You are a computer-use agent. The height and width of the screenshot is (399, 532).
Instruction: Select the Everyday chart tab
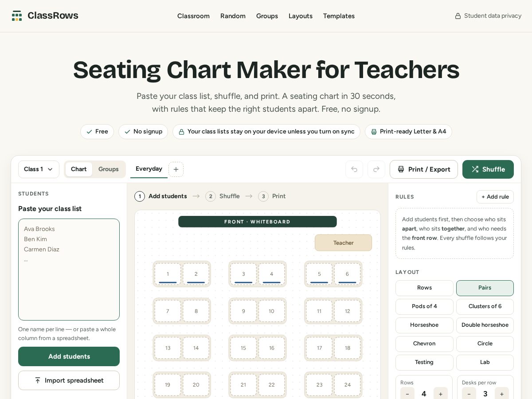(149, 169)
